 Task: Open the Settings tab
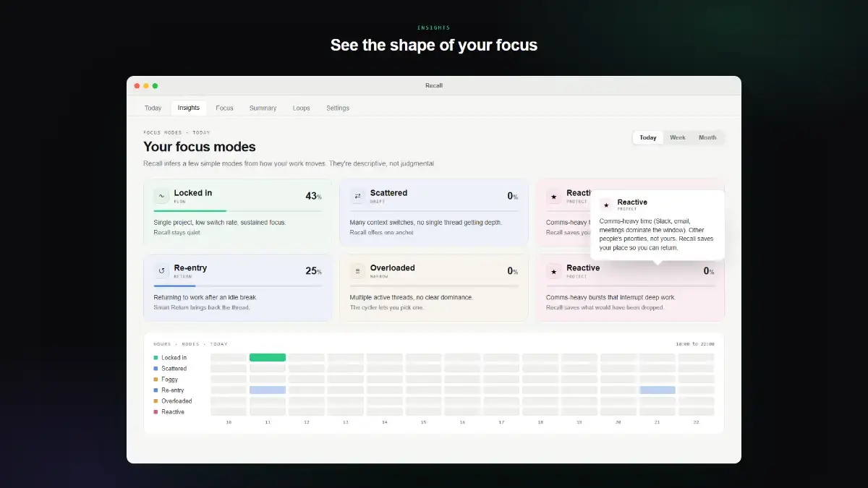point(338,108)
